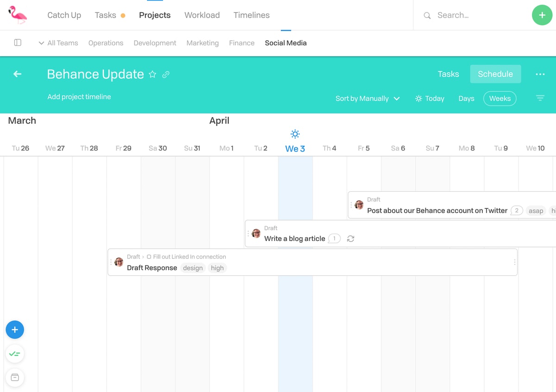Click the April month label
Viewport: 556px width, 392px height.
click(x=219, y=120)
